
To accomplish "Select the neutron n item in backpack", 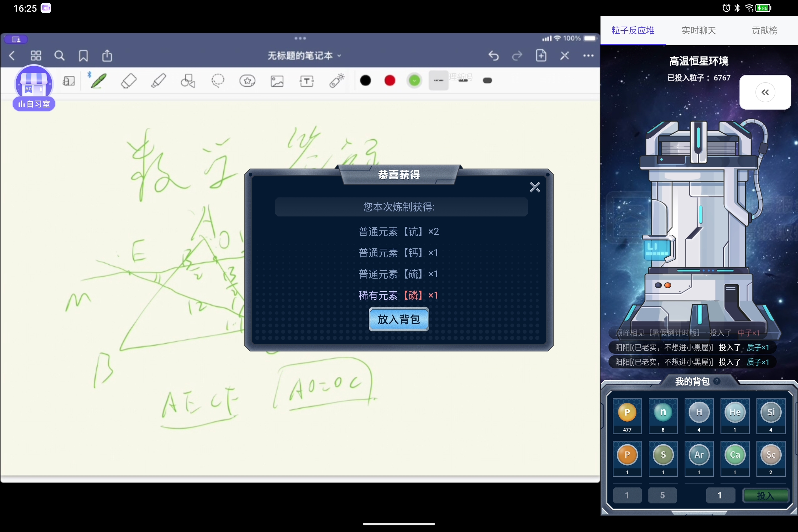I will pos(663,416).
